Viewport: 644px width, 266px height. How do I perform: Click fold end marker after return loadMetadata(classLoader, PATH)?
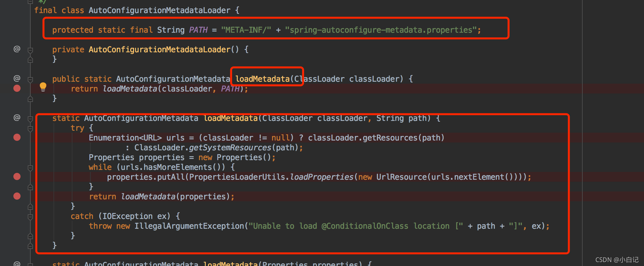[x=30, y=99]
